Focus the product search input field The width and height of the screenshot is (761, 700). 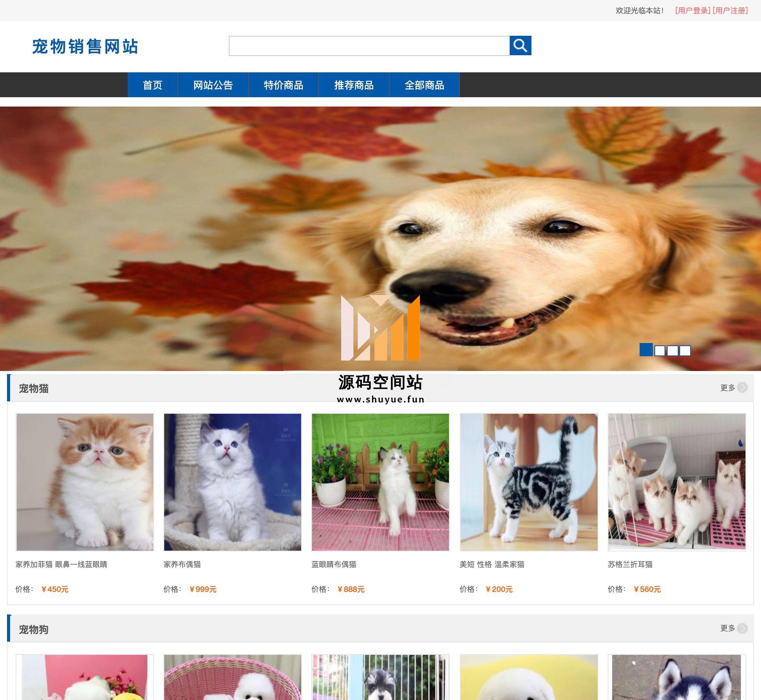pos(369,46)
